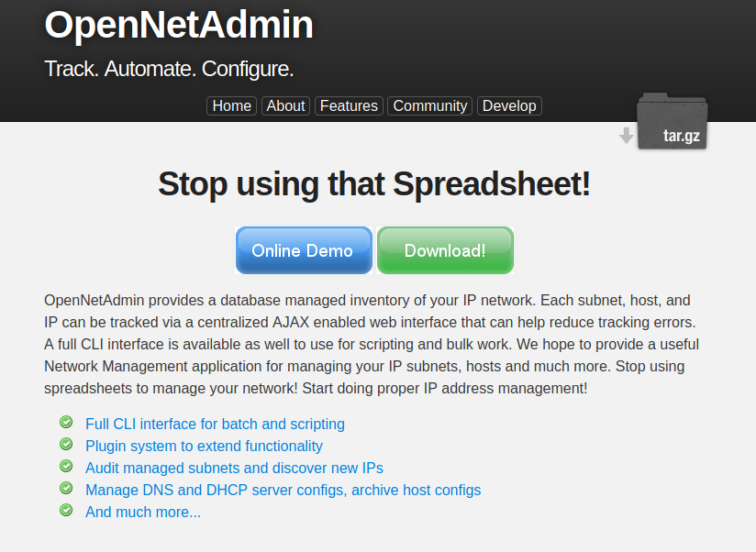Click the checkmark icon next to Audit managed subnets
756x552 pixels.
pos(66,466)
